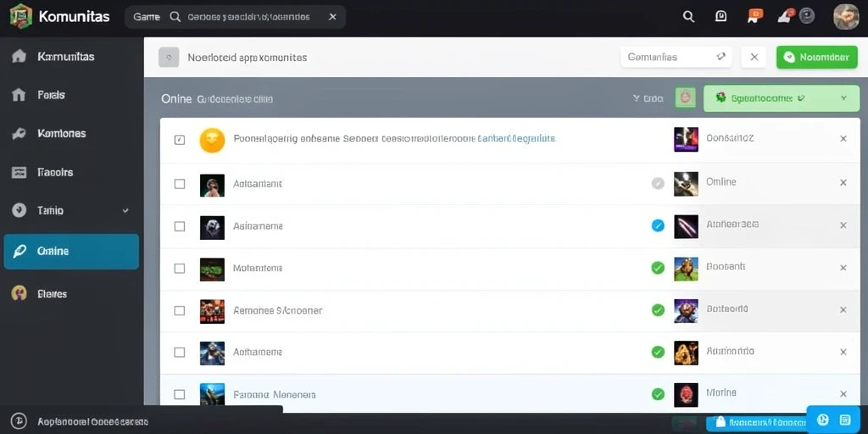Click the green button at top right
The width and height of the screenshot is (868, 434).
(x=817, y=57)
